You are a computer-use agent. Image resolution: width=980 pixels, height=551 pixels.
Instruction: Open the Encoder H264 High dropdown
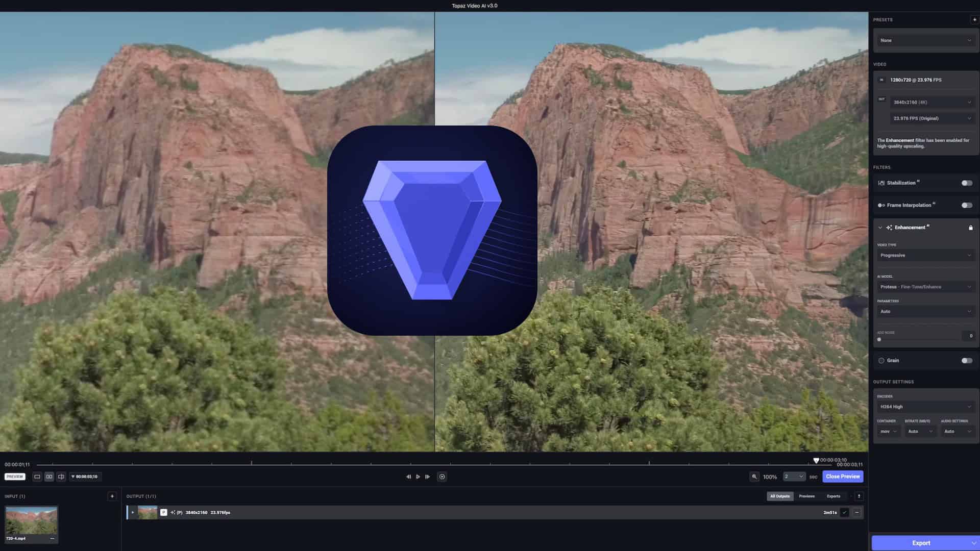[925, 407]
